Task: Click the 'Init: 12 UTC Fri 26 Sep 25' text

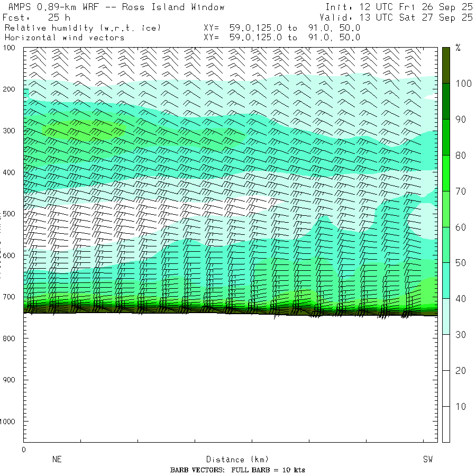Action: point(399,7)
